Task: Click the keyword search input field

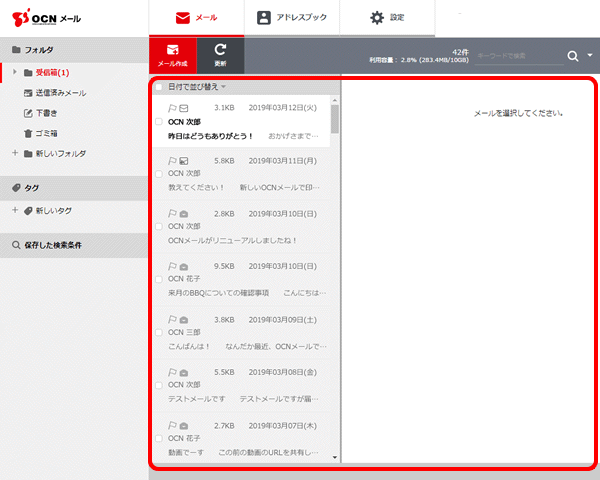Action: coord(519,56)
